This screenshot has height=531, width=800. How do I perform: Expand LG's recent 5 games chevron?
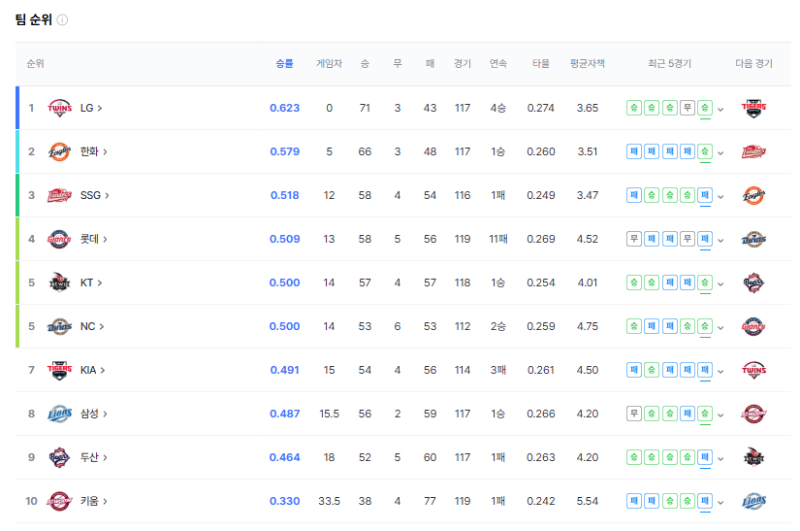[720, 109]
